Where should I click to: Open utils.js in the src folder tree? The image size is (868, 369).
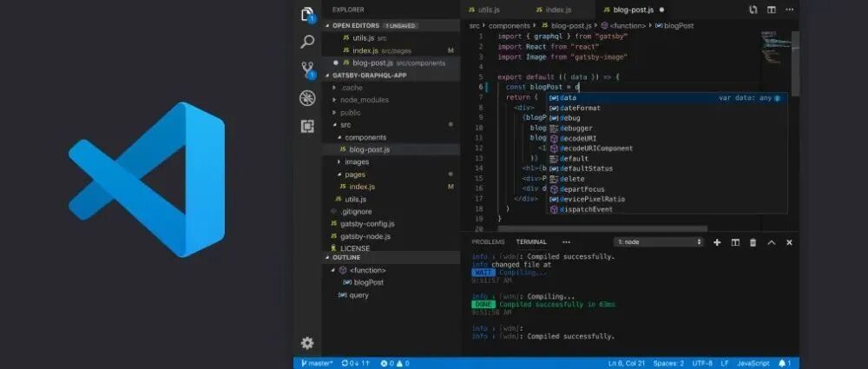391,199
